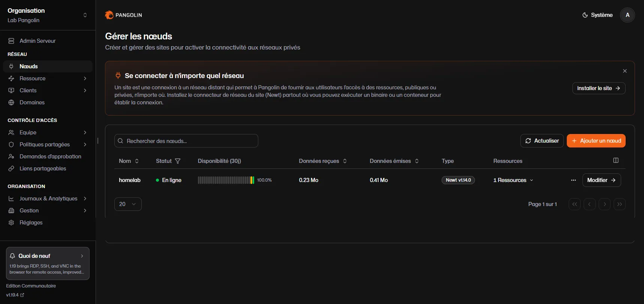Sort by Données émises column

[x=394, y=161]
